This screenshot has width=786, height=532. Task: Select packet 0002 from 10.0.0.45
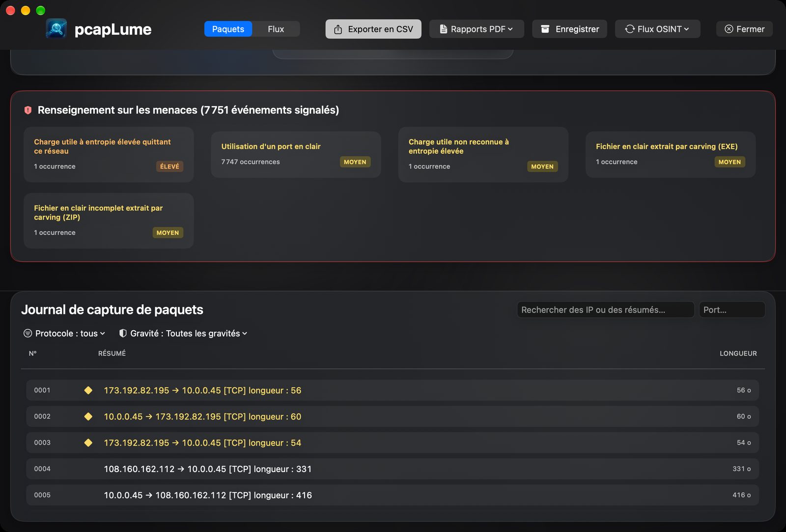click(x=393, y=417)
